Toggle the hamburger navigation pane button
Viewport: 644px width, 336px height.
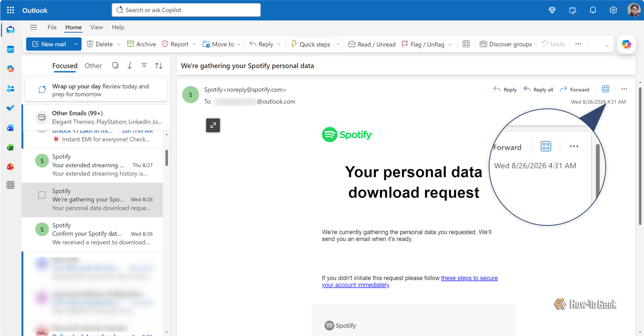coord(33,27)
